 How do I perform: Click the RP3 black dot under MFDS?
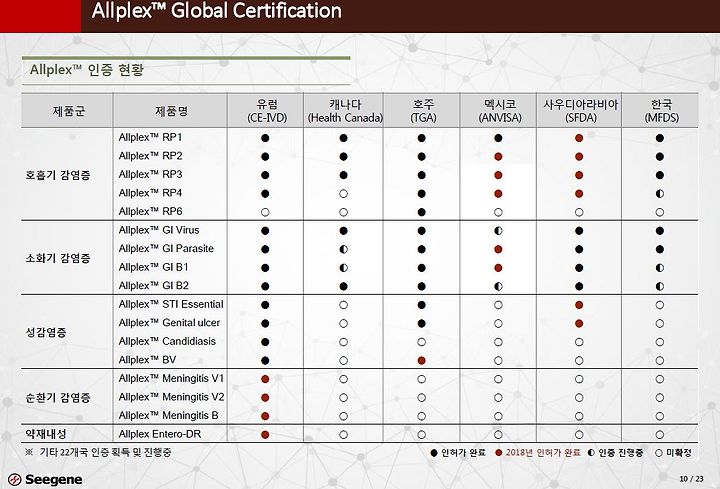click(x=660, y=175)
